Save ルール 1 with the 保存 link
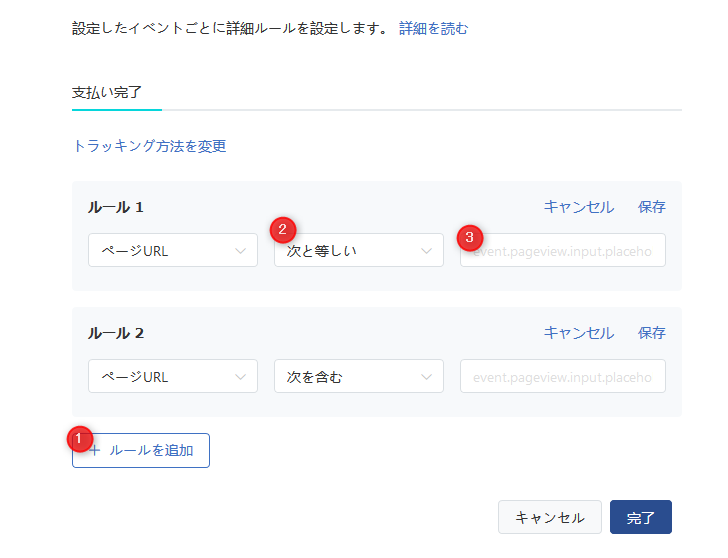Image resolution: width=728 pixels, height=558 pixels. click(x=651, y=207)
